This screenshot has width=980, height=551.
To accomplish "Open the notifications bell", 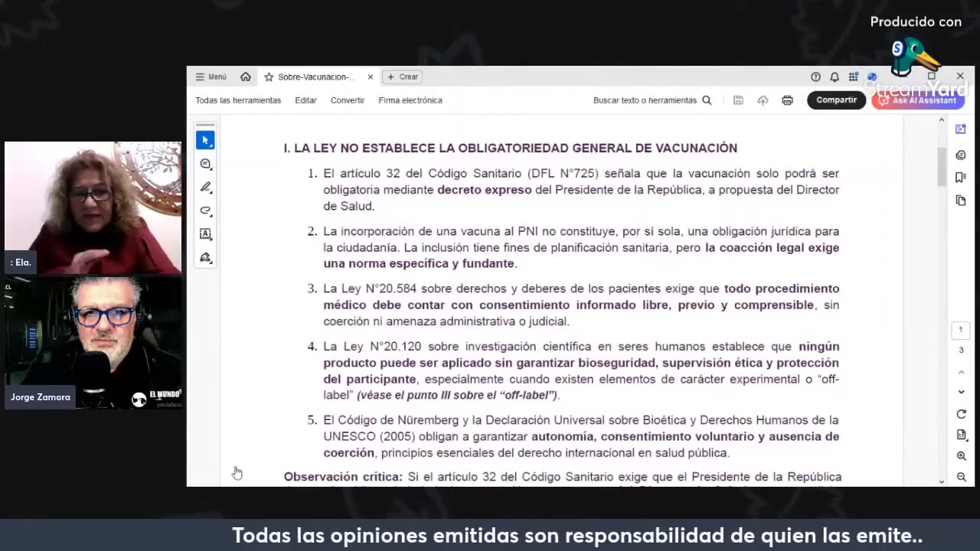I will click(x=835, y=77).
